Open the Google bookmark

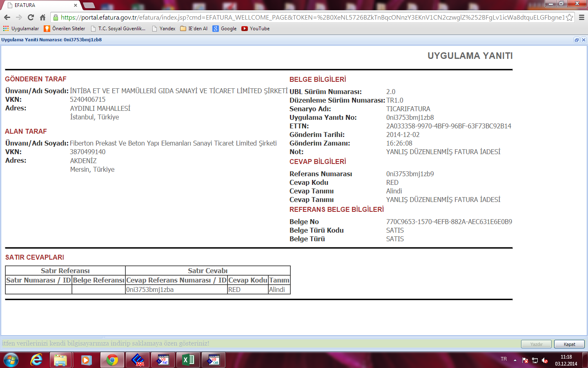point(225,29)
